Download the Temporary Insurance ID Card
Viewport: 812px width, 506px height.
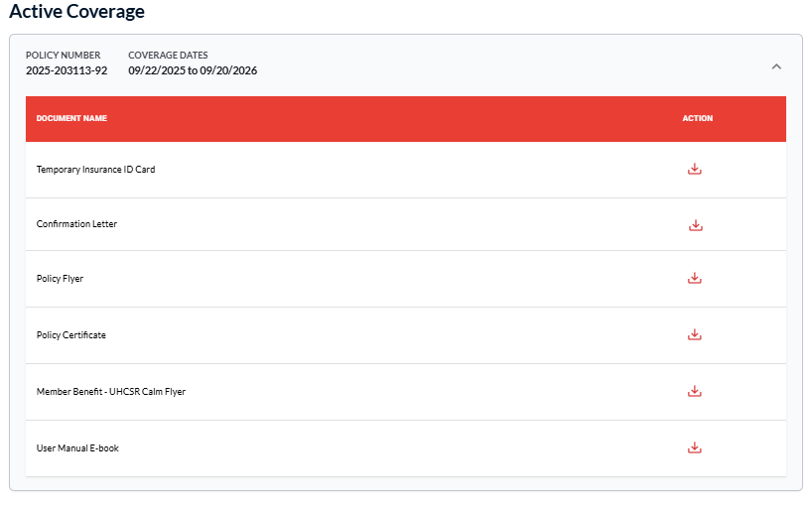[695, 170]
